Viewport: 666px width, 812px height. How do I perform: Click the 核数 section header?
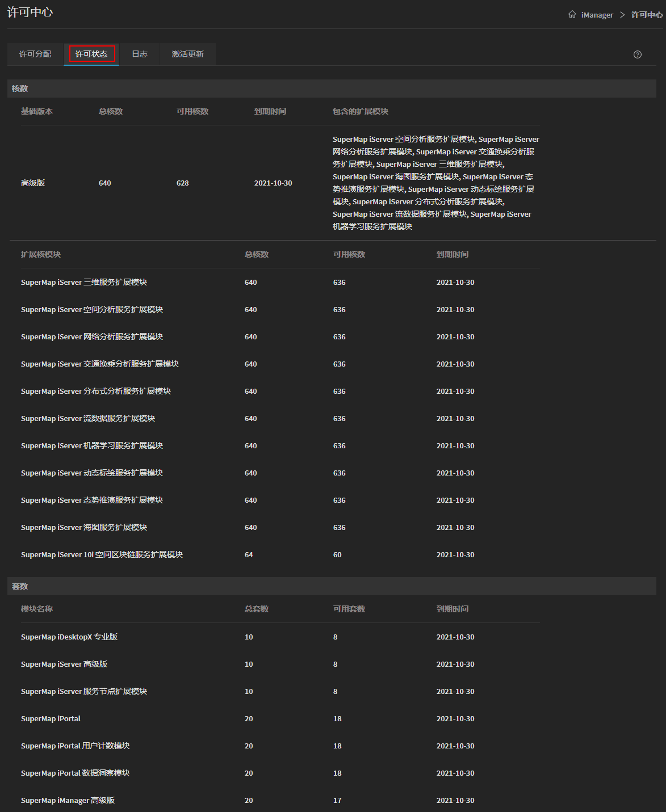point(20,89)
